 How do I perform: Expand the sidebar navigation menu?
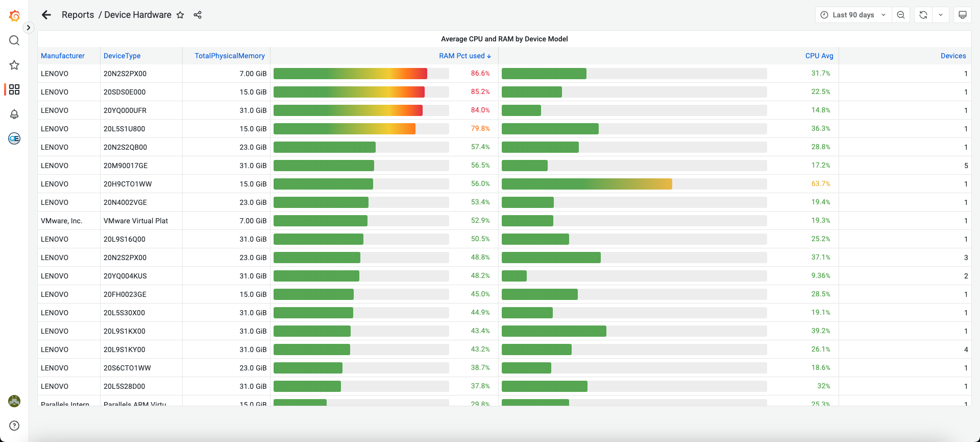coord(29,28)
